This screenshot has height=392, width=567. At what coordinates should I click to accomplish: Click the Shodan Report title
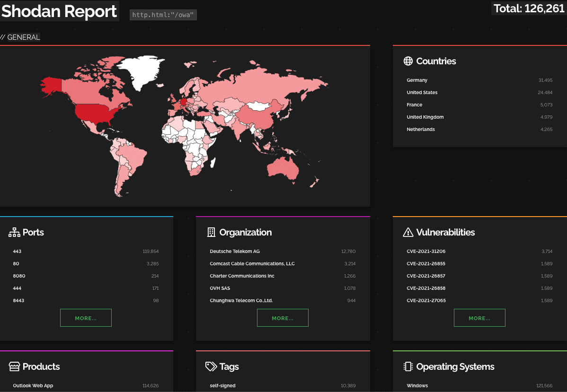click(x=59, y=11)
